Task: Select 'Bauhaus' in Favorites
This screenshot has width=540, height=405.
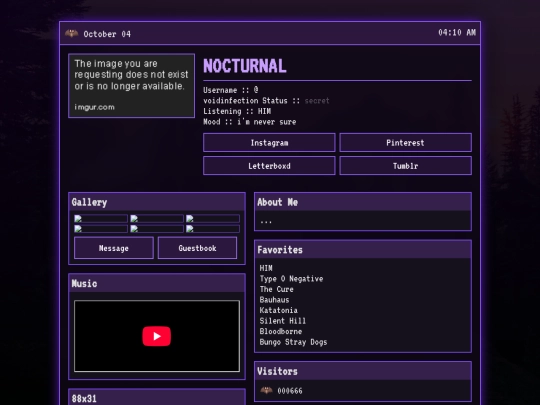Action: (274, 300)
